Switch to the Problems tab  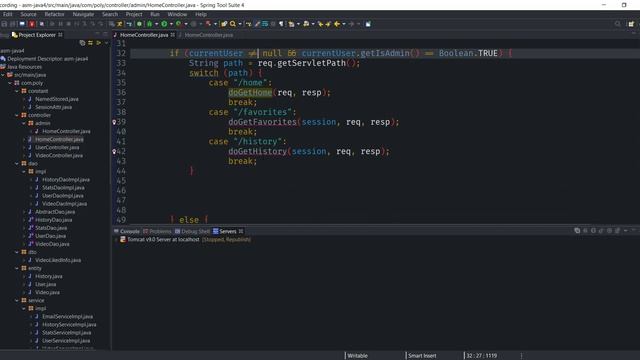pyautogui.click(x=157, y=231)
